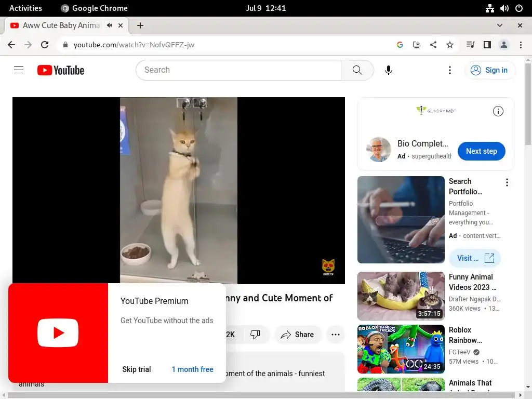Click the search magnifier button
Image resolution: width=532 pixels, height=399 pixels.
[357, 70]
